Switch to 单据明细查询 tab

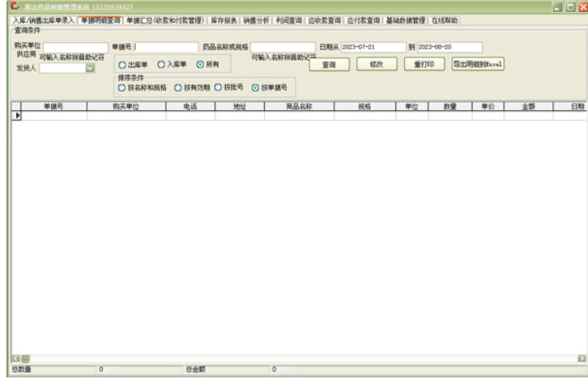click(100, 20)
